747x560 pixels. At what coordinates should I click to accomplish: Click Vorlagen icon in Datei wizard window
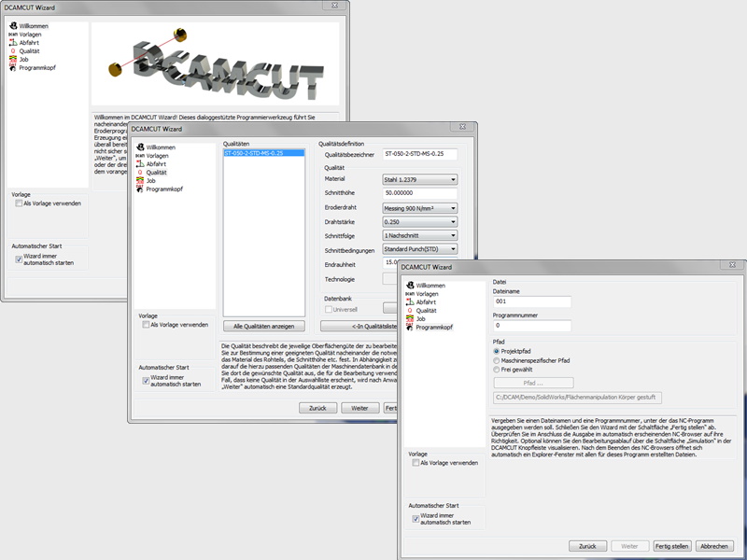tap(410, 294)
